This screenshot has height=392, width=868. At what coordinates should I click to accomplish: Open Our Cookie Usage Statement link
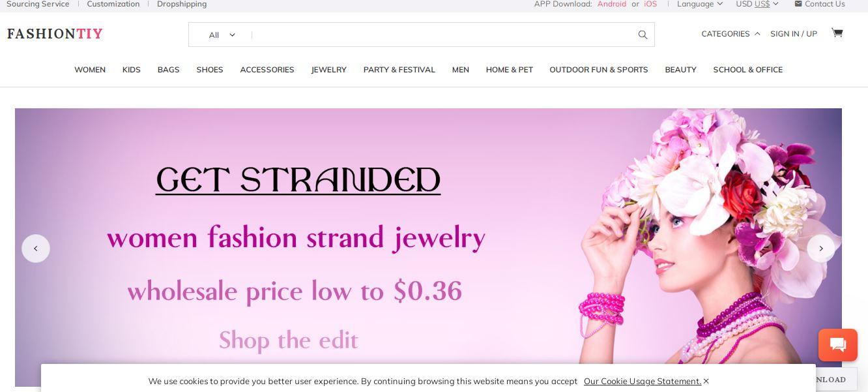pyautogui.click(x=643, y=382)
